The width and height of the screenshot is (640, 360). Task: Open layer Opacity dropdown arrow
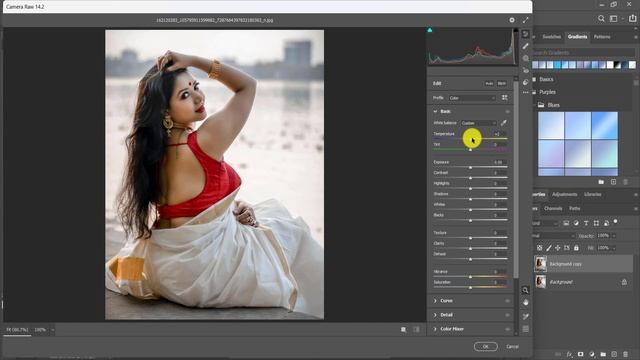[614, 236]
